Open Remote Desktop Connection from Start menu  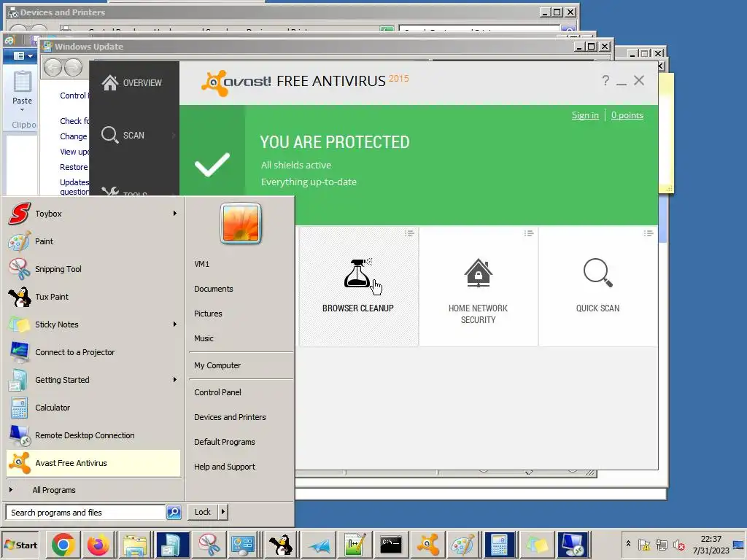[x=94, y=435]
